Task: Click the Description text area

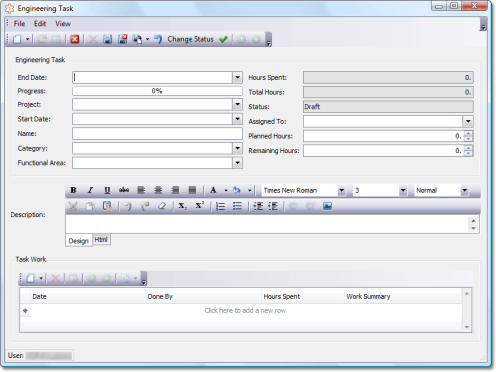Action: tap(267, 224)
